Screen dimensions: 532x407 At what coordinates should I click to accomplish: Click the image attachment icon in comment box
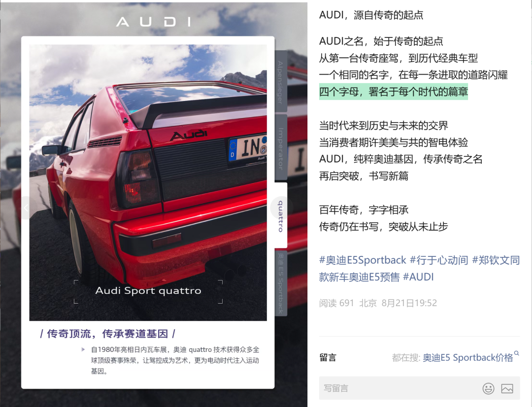pos(507,388)
